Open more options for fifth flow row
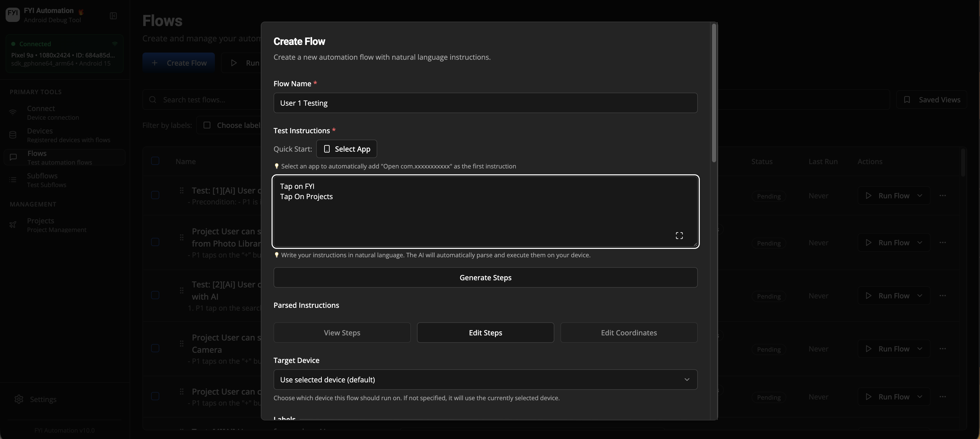This screenshot has height=439, width=980. click(942, 397)
